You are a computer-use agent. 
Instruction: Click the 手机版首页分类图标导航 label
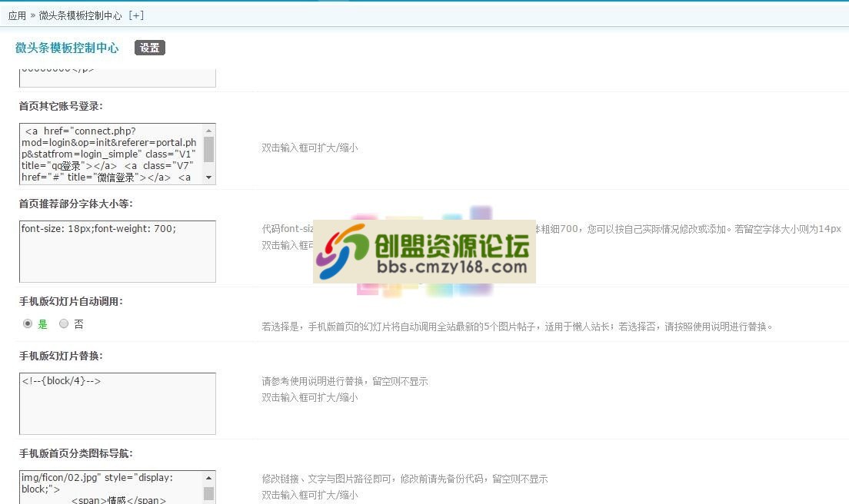pos(76,453)
